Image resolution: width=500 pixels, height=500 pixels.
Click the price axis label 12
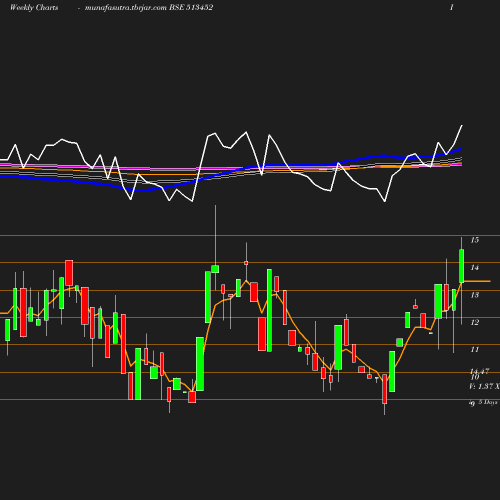pyautogui.click(x=475, y=322)
